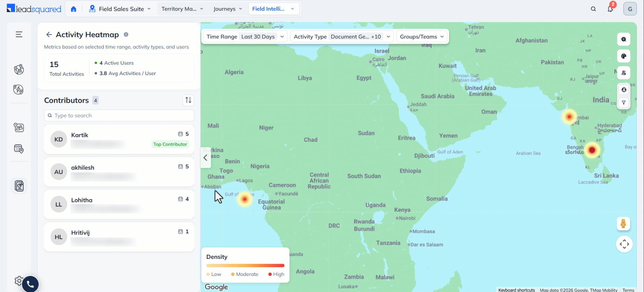644x292 pixels.
Task: Open the team location pin sidebar icon
Action: tap(19, 127)
